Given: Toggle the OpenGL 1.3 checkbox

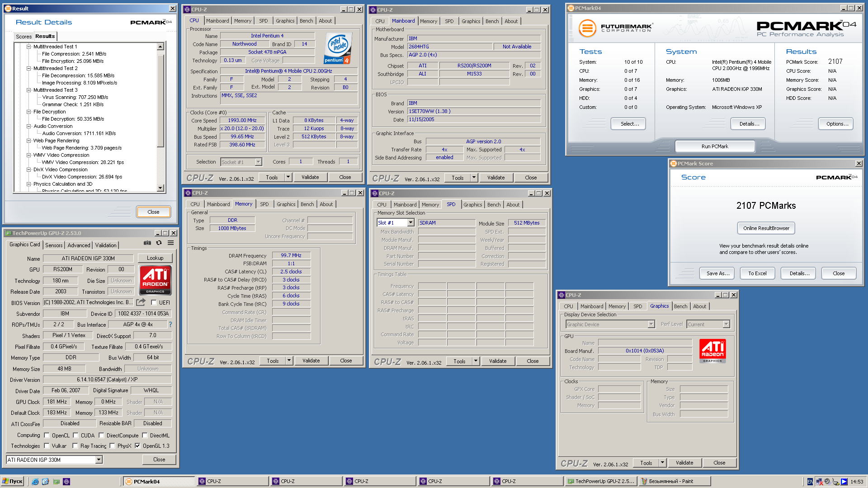Looking at the screenshot, I should point(137,446).
